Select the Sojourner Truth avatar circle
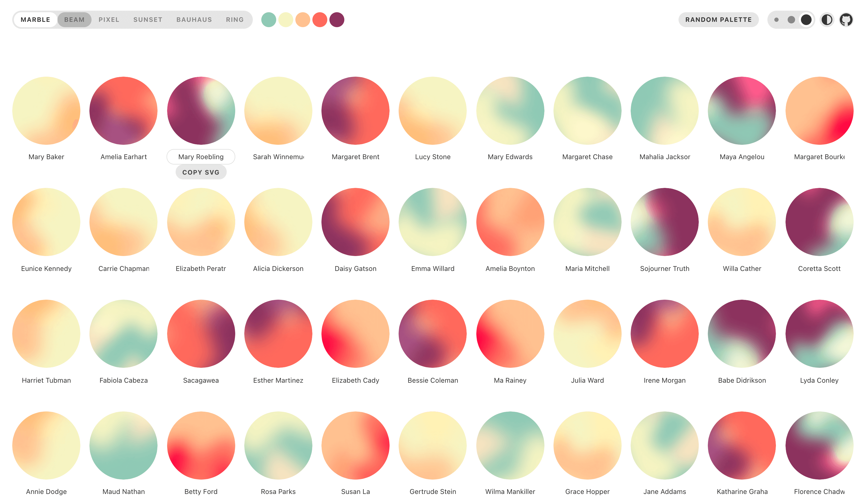Viewport: 868px width, 503px height. (x=664, y=222)
